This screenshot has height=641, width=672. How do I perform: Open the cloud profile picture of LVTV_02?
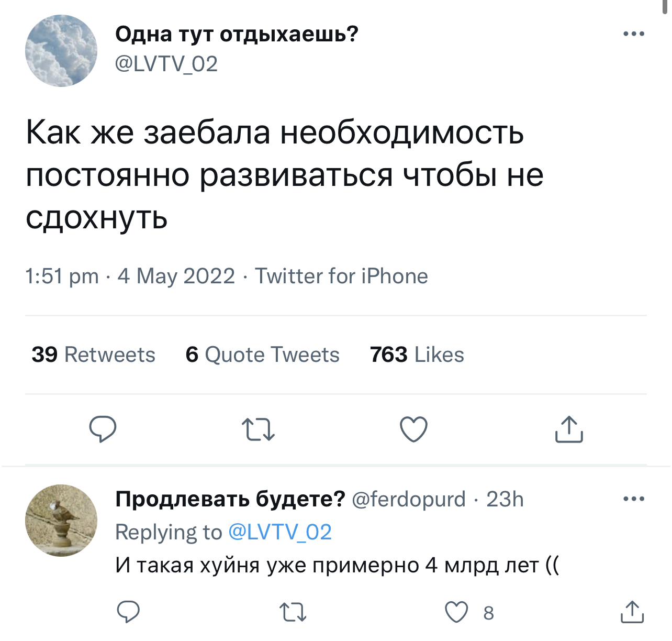[61, 51]
